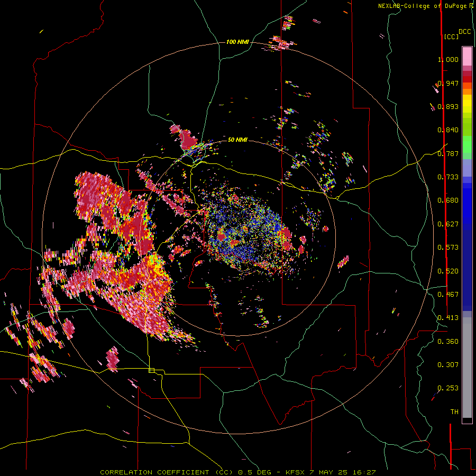The image size is (476, 476).
Task: Click the 0.627 legend value
Action: pos(448,224)
